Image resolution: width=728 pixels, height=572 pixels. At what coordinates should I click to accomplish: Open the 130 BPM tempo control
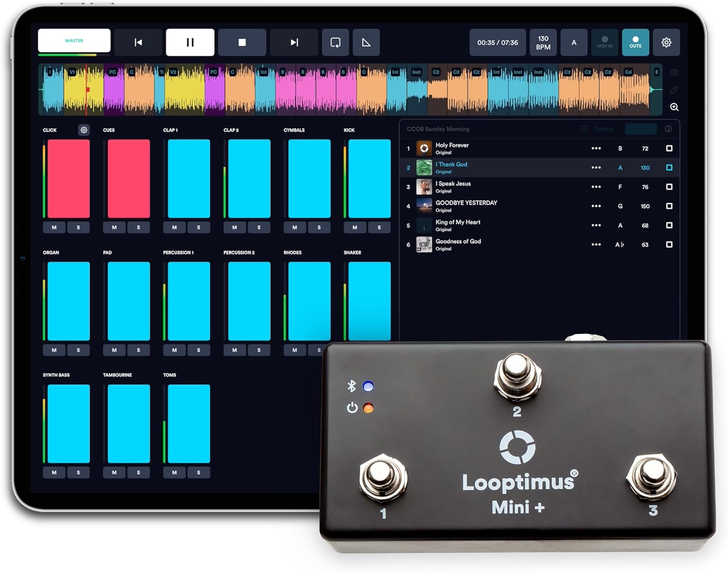coord(543,43)
